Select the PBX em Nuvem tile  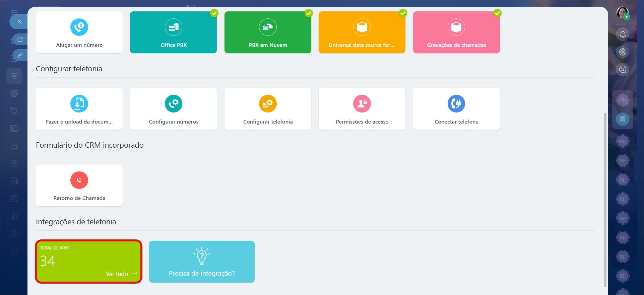coord(268,32)
